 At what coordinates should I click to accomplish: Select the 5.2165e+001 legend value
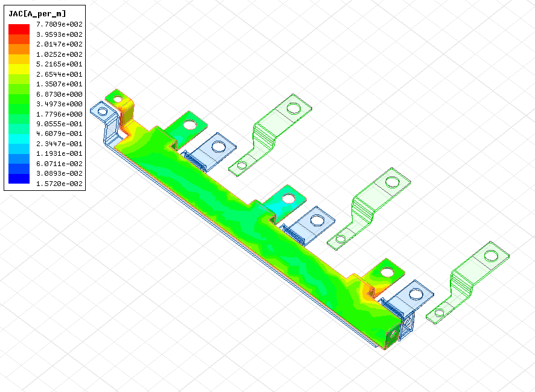tap(59, 64)
